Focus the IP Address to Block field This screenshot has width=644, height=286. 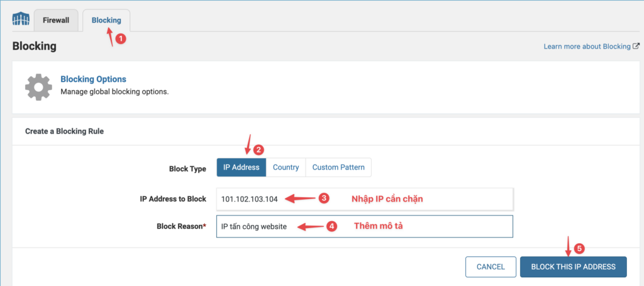(365, 199)
